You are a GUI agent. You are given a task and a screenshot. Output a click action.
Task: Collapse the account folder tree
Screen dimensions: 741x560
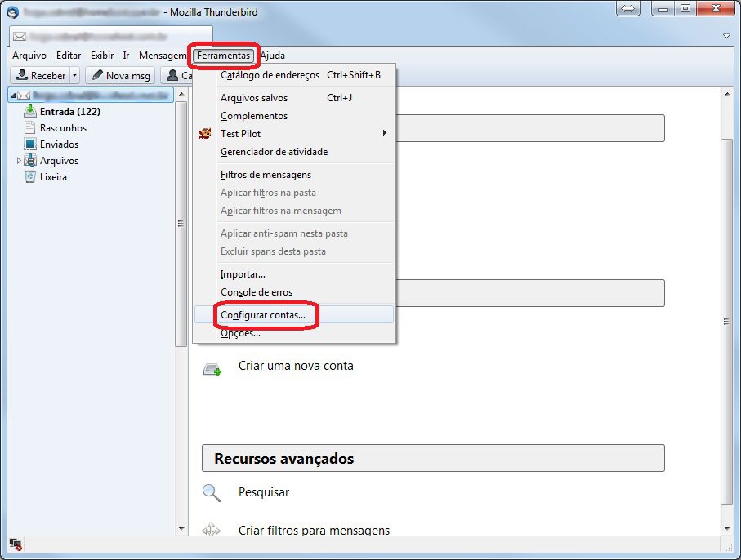(13, 96)
